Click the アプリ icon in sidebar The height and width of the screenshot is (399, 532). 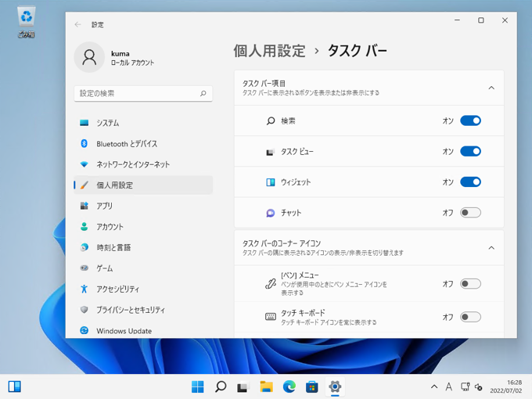pyautogui.click(x=84, y=206)
